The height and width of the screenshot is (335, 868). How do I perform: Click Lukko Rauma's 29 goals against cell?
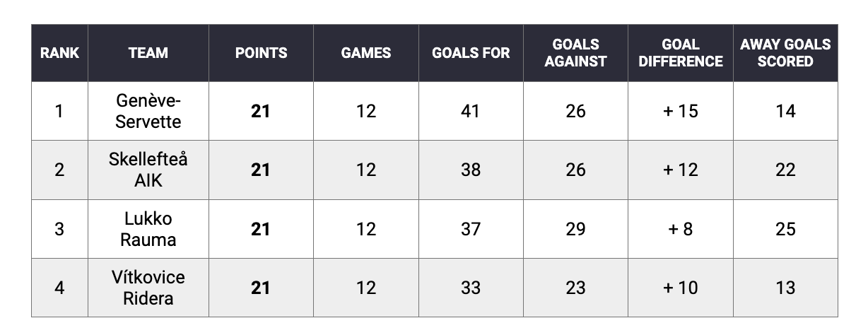(x=575, y=229)
